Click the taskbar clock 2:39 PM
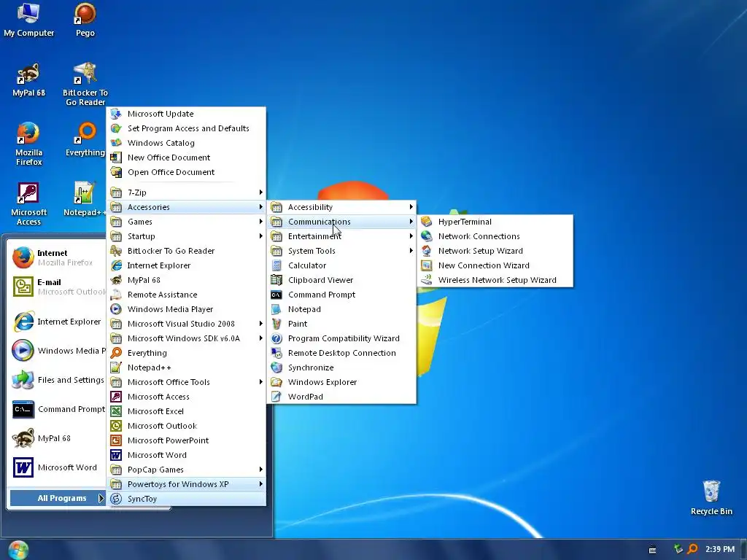The image size is (747, 560). [720, 550]
